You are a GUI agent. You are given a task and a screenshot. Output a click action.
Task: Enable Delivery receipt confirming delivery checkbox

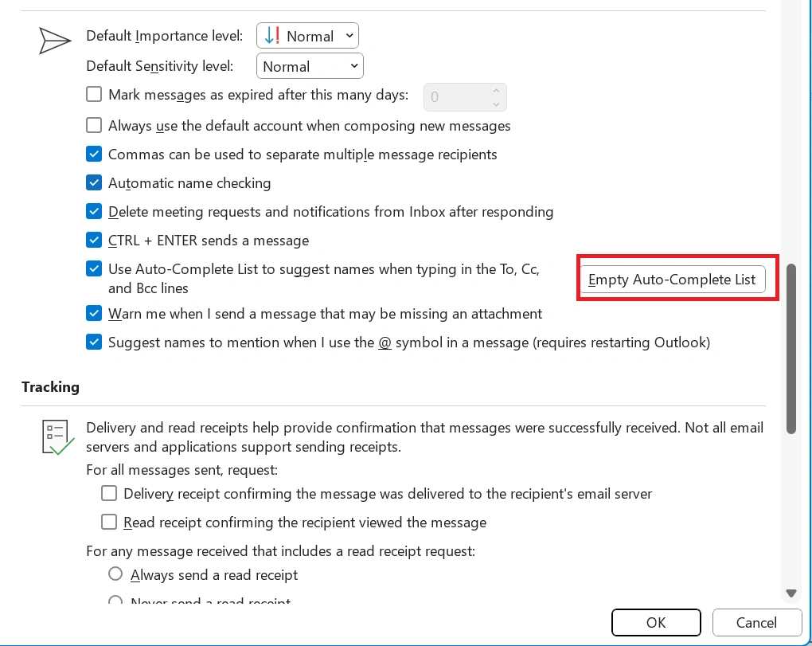click(110, 494)
